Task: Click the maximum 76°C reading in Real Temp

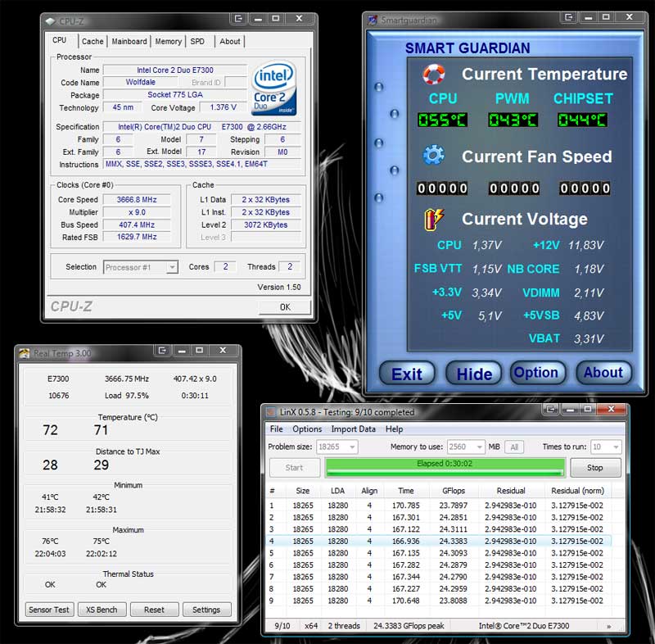Action: coord(50,542)
